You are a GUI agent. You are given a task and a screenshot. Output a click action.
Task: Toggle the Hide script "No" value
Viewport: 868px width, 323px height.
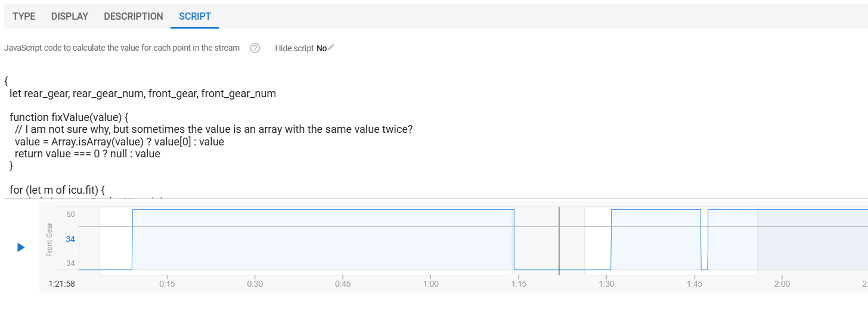coord(321,48)
